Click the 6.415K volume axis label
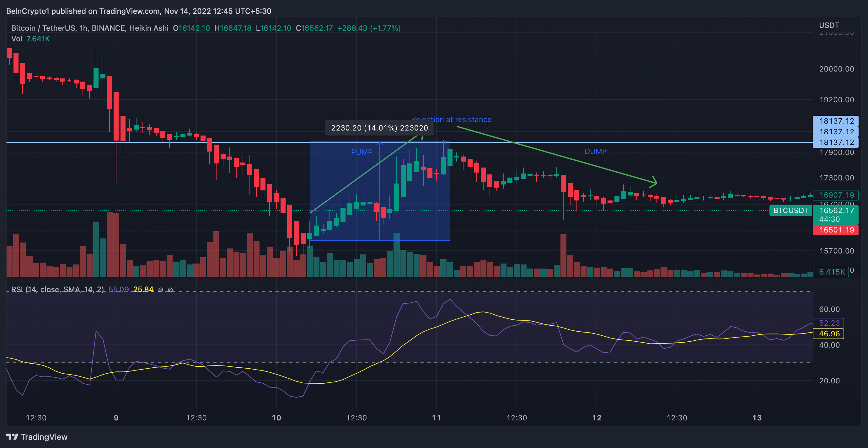The image size is (868, 448). [x=831, y=272]
